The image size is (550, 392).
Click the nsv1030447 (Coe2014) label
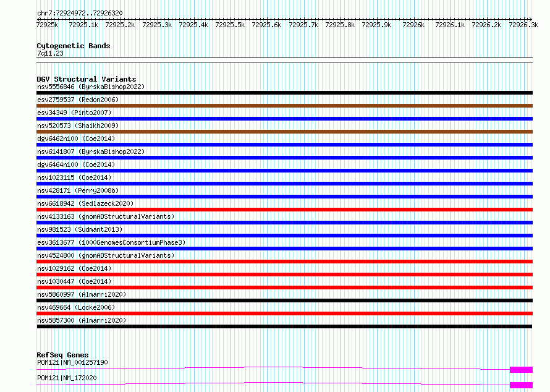click(74, 281)
